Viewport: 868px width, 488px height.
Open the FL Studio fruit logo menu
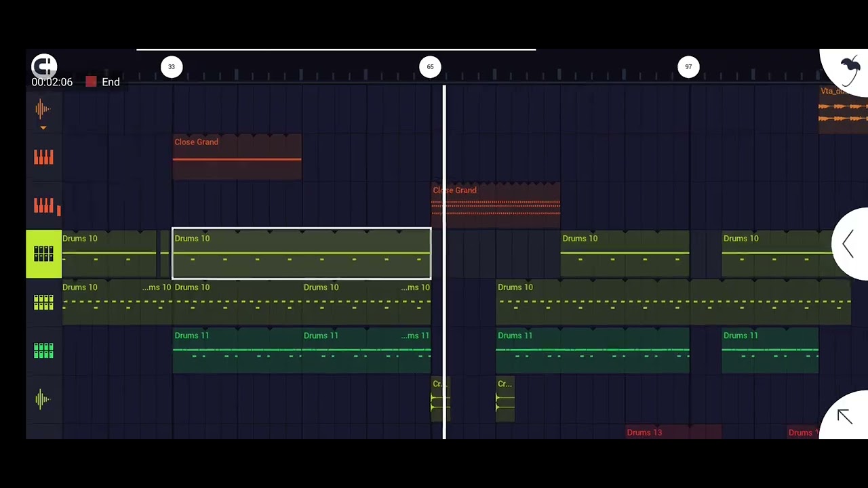[850, 70]
